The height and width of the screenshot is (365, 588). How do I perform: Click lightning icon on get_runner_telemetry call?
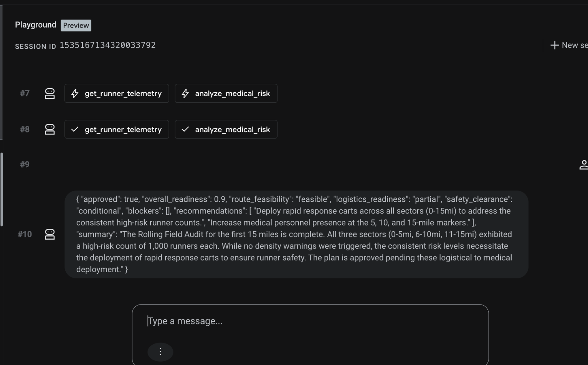[x=75, y=94]
